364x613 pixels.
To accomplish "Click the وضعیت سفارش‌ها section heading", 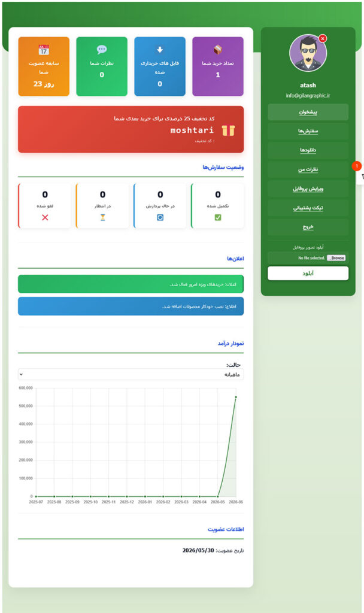I will [223, 168].
